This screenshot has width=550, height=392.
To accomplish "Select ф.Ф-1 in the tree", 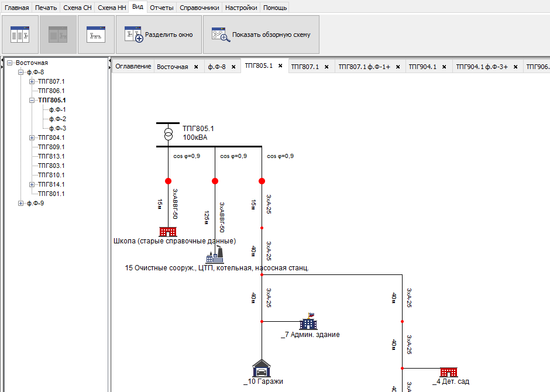I will (x=57, y=110).
